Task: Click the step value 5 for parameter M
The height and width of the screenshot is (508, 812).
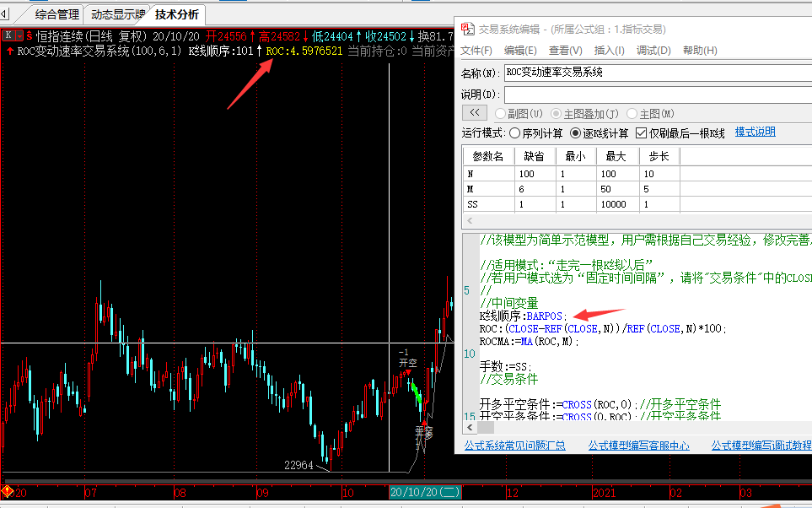Action: [x=659, y=189]
